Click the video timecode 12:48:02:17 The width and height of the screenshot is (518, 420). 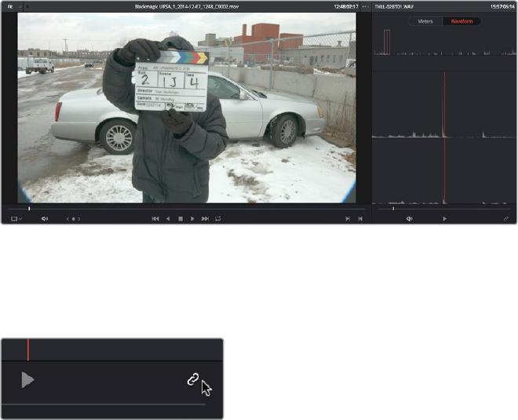(x=346, y=6)
